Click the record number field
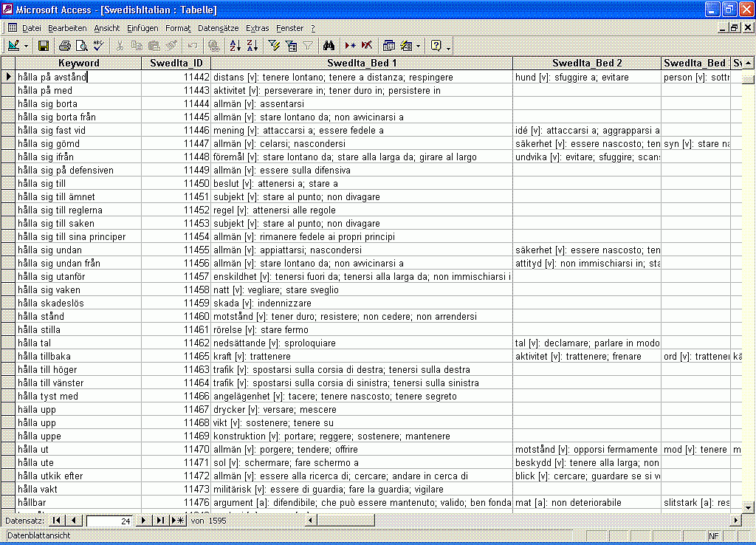Image resolution: width=756 pixels, height=545 pixels. click(109, 521)
